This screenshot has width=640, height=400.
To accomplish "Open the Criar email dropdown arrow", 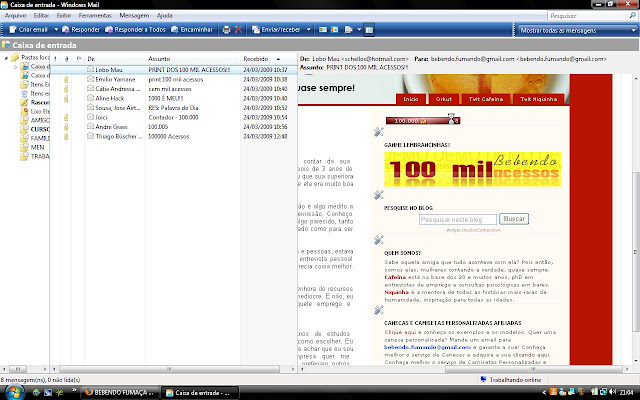I will (x=56, y=29).
